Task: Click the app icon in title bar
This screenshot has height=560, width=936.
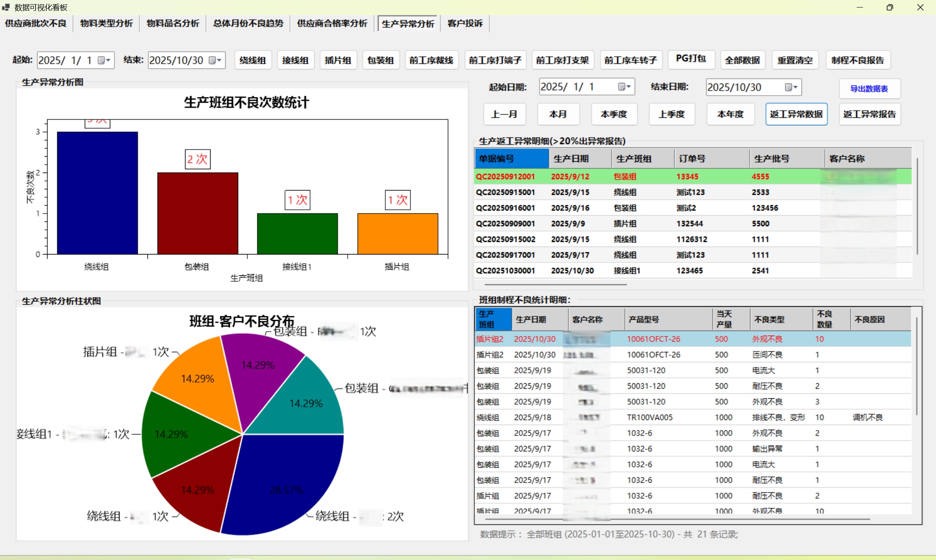Action: tap(6, 7)
